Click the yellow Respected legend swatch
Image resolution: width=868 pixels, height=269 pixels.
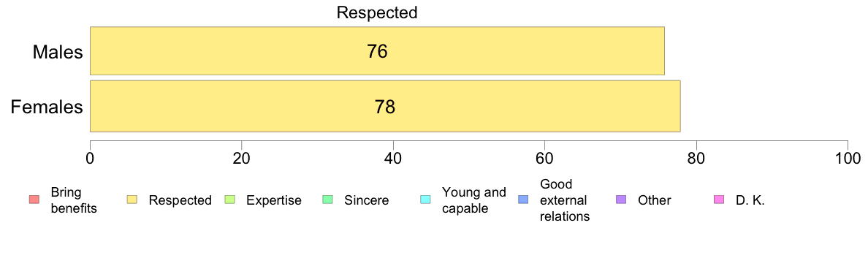tap(132, 200)
